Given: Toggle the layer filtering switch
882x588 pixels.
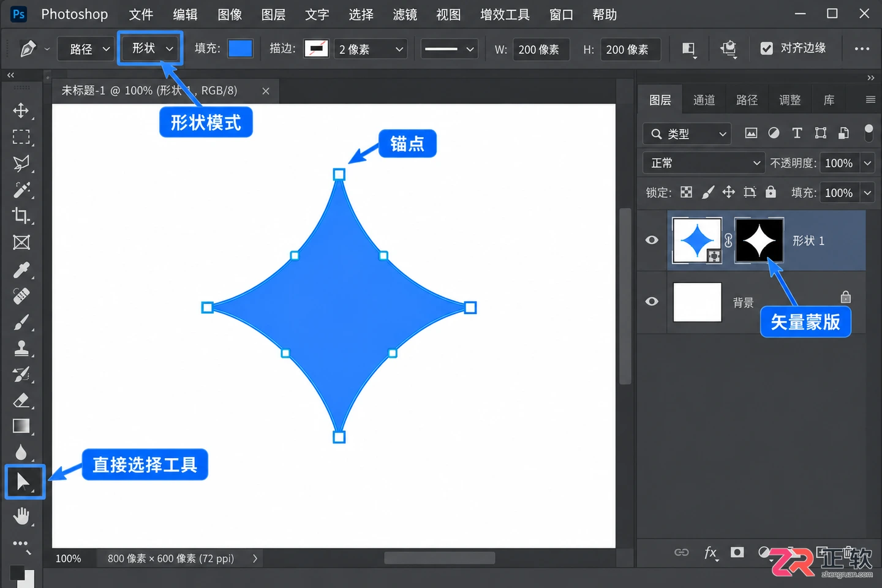Looking at the screenshot, I should click(x=869, y=132).
